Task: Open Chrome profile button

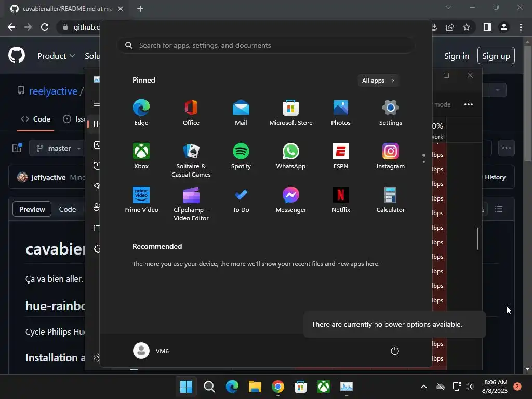Action: point(504,27)
